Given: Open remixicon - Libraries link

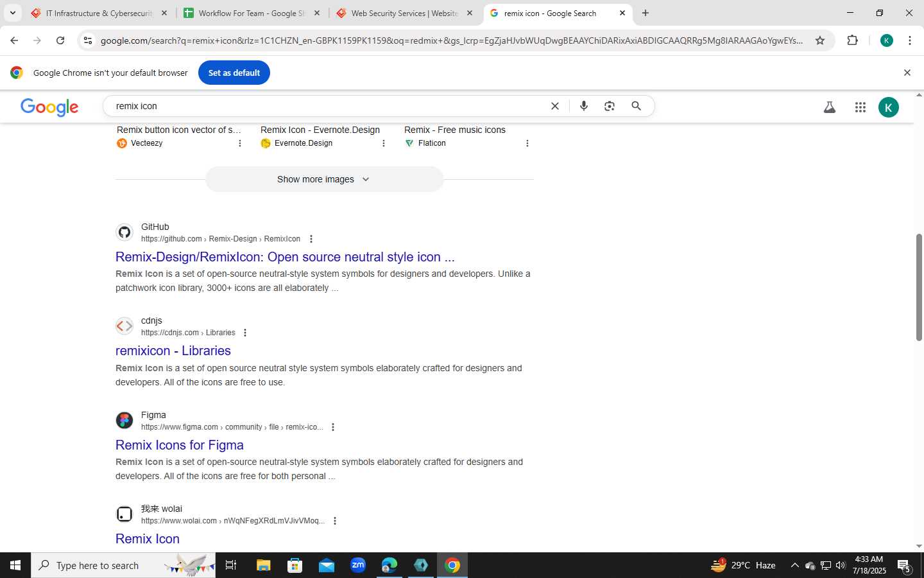Looking at the screenshot, I should [173, 351].
